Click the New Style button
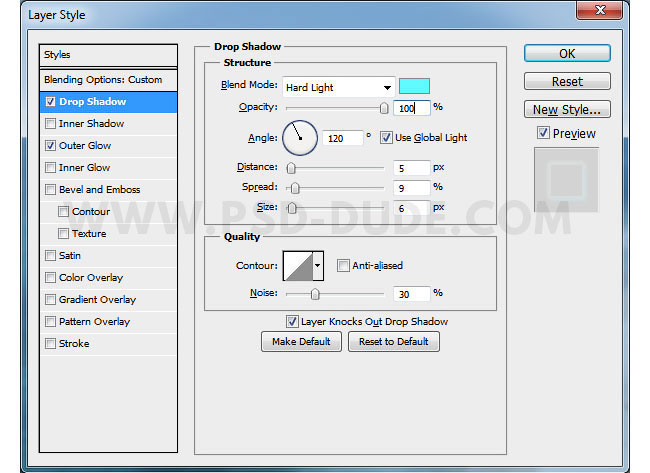 pos(567,110)
